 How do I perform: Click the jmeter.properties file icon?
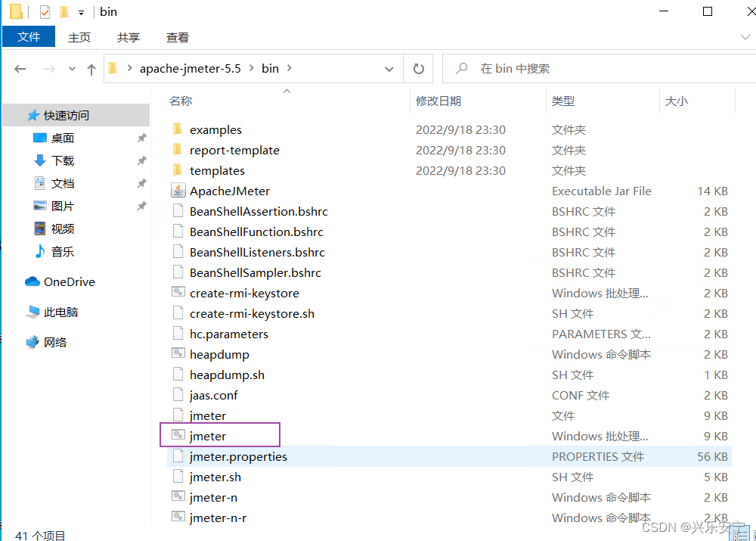coord(178,456)
